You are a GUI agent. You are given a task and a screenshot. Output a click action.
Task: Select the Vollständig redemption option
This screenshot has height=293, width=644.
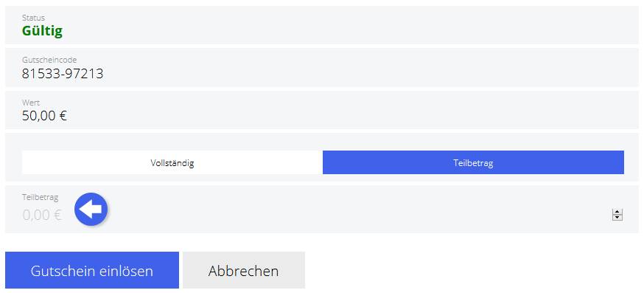(172, 162)
